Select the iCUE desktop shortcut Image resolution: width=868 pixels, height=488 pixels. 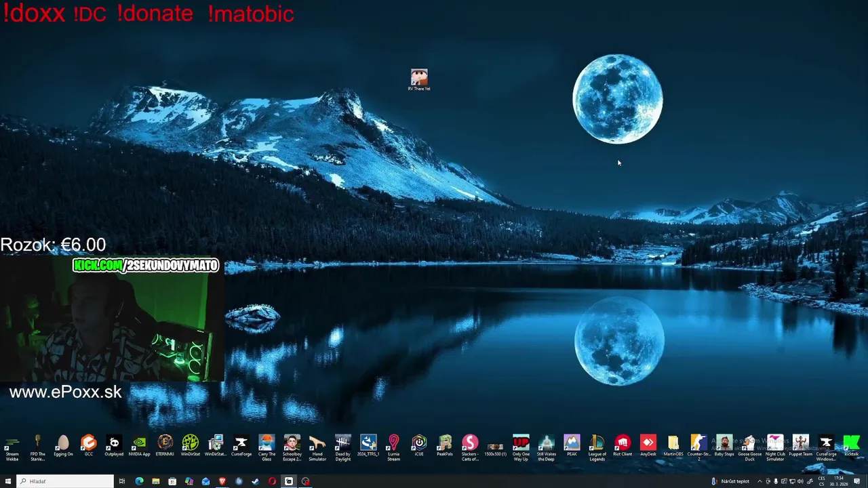click(x=419, y=445)
